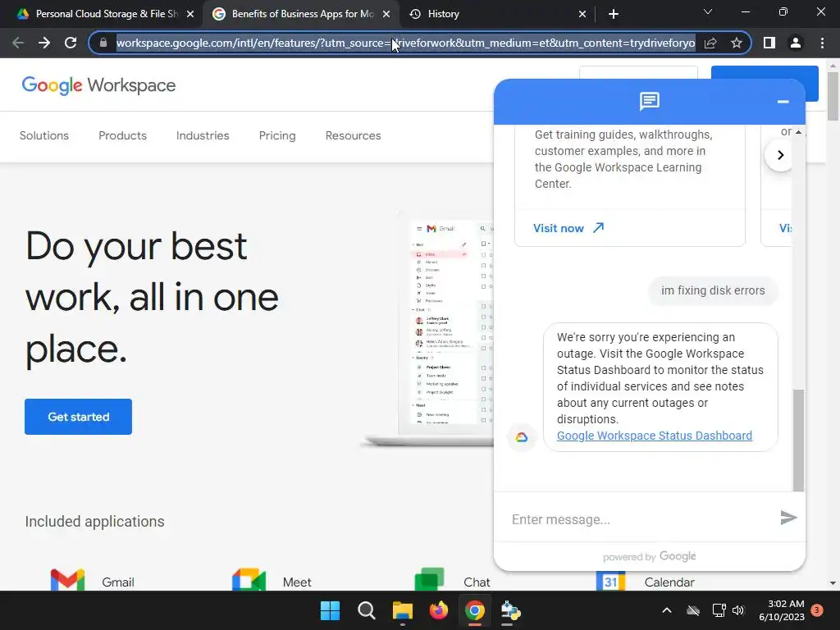840x630 pixels.
Task: Share this page icon in address bar
Action: click(x=710, y=43)
